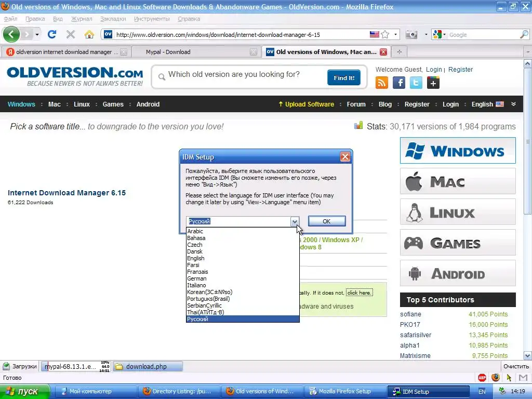The height and width of the screenshot is (399, 532).
Task: Click the Google search magnifier icon
Action: click(524, 34)
